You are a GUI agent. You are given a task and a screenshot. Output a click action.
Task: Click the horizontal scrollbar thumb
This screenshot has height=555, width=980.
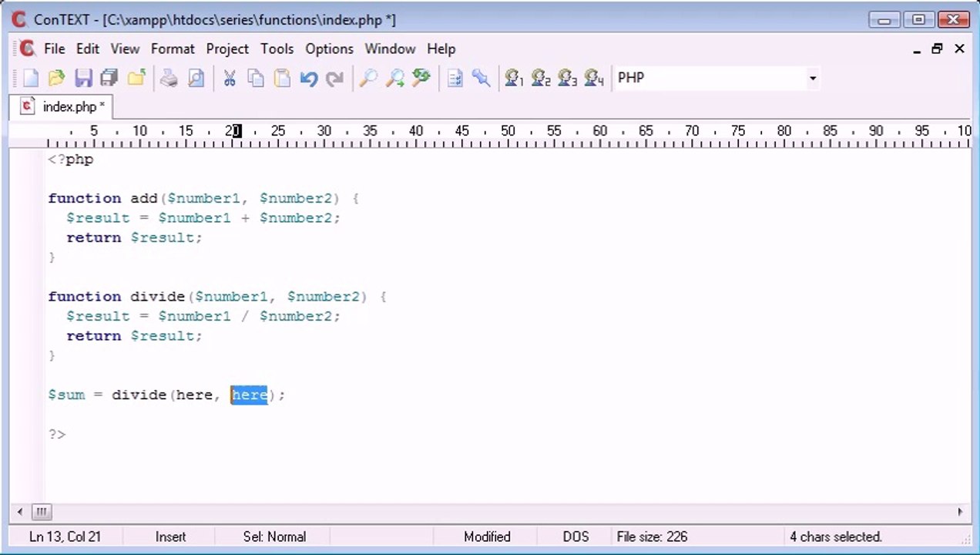(x=42, y=511)
